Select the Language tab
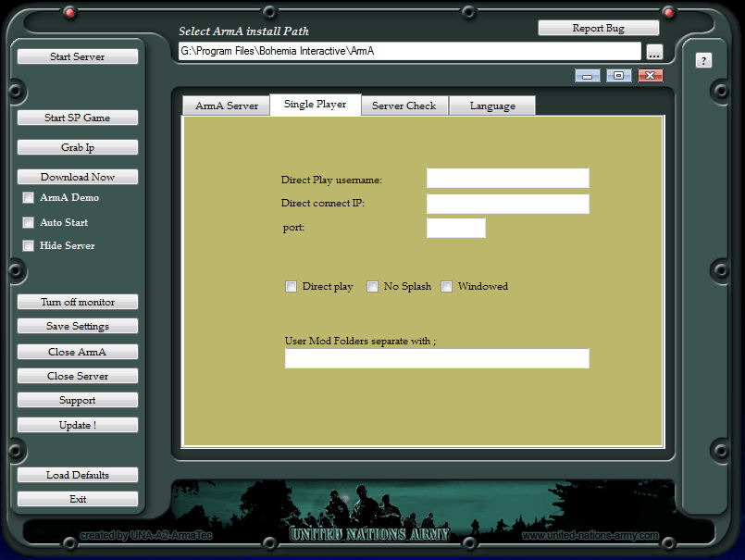 click(492, 106)
